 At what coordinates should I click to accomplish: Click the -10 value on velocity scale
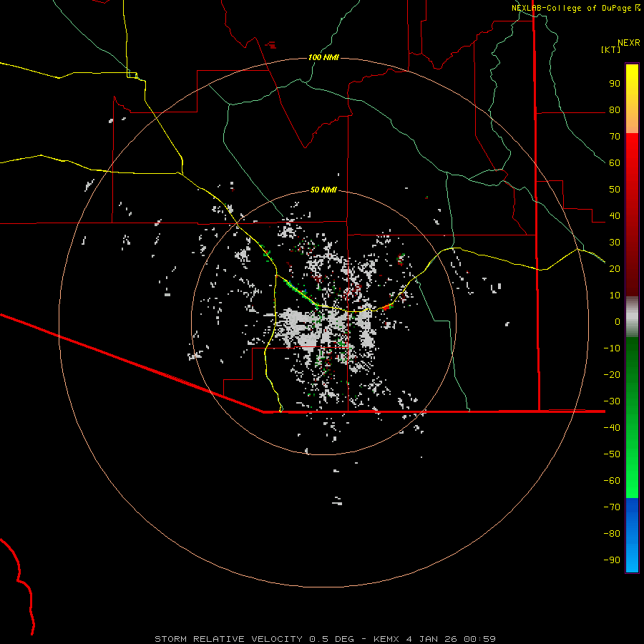tap(612, 348)
